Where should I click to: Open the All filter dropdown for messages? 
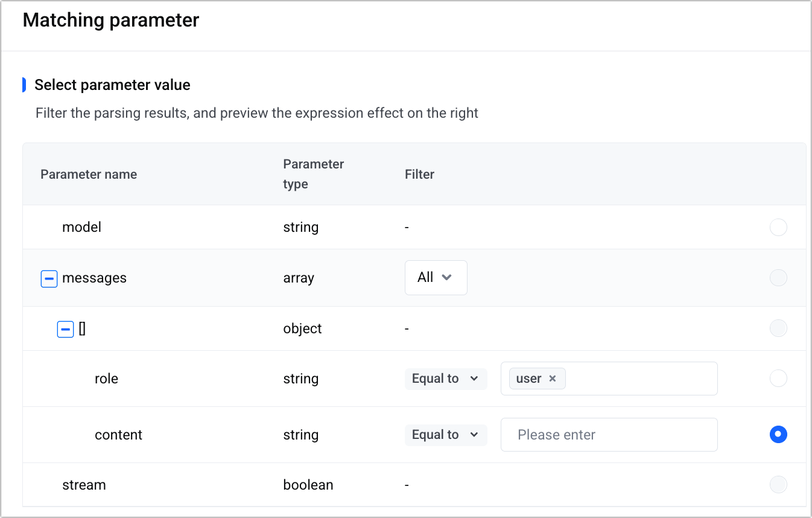[x=436, y=278]
